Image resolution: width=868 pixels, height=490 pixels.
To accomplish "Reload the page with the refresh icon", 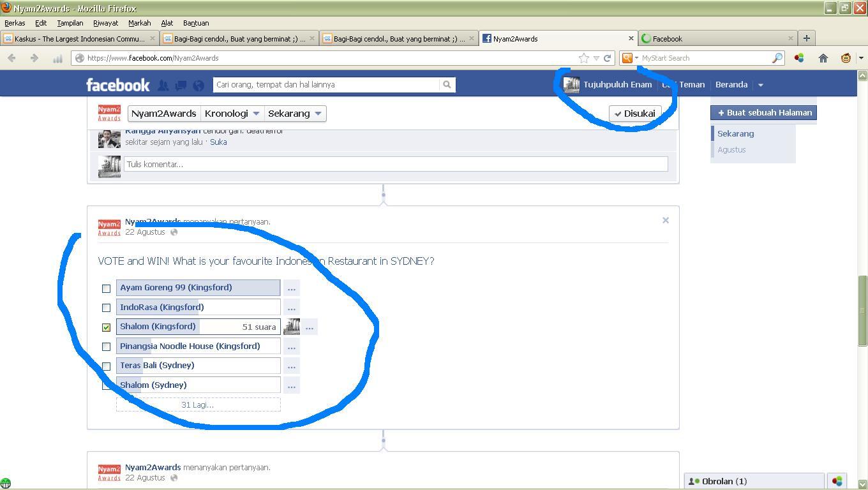I will [x=608, y=58].
